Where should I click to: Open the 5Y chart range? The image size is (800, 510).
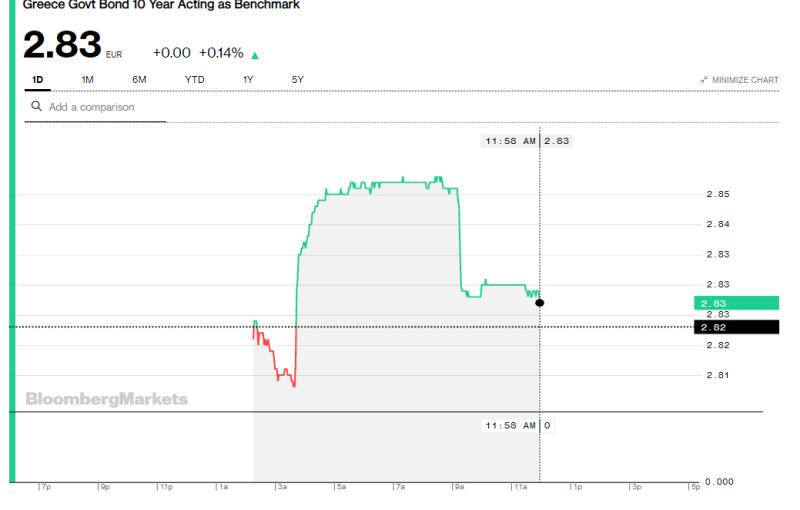297,80
